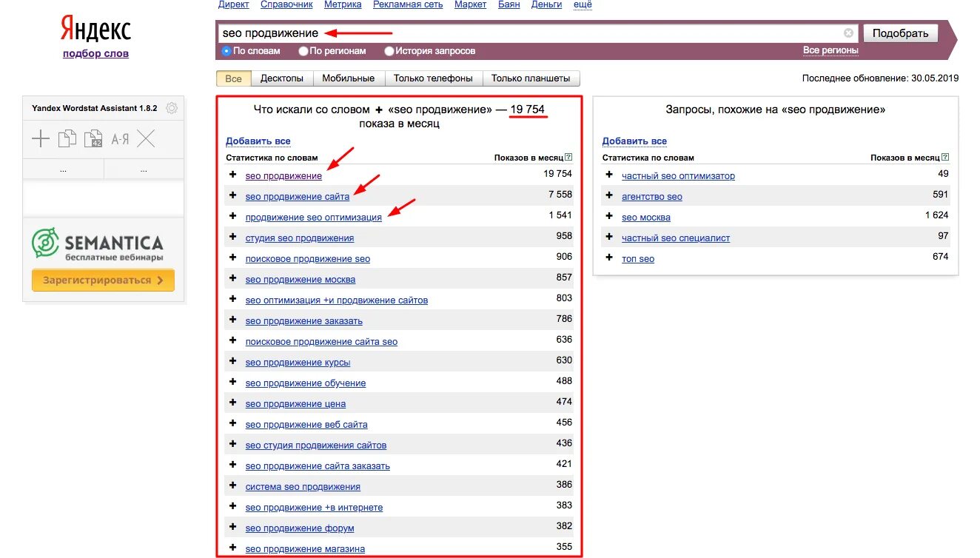Add 'seo москва' with plus icon
The height and width of the screenshot is (558, 980).
609,216
